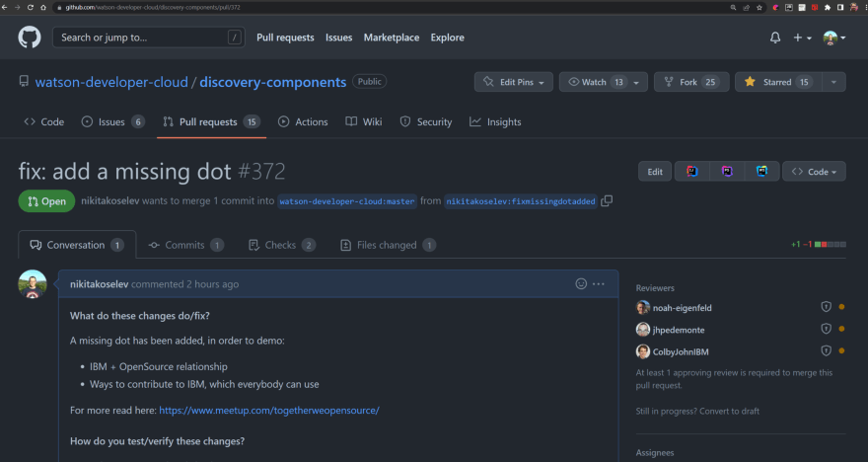This screenshot has height=462, width=868.
Task: Reload the page with the browser refresh icon
Action: tap(30, 7)
